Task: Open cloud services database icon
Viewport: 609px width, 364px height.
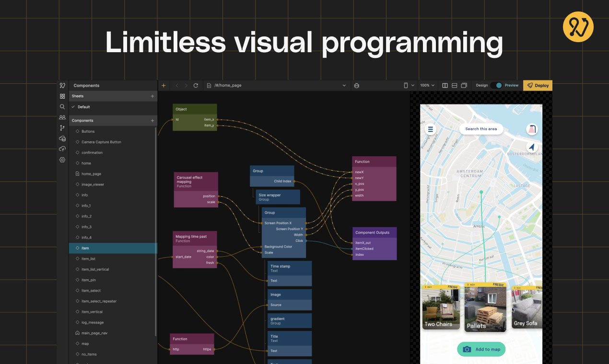Action: (62, 138)
